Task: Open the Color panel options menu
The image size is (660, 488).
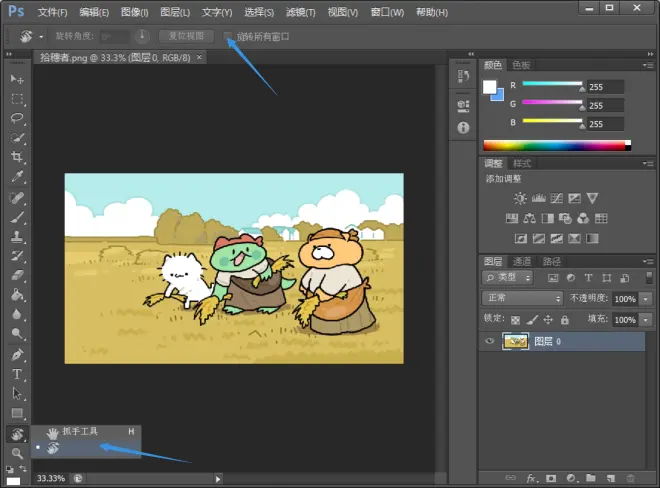Action: [x=648, y=65]
